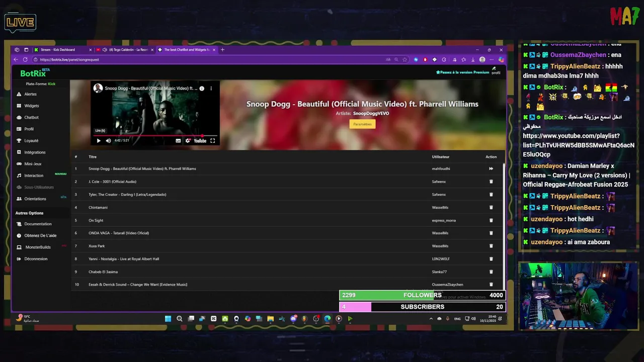The width and height of the screenshot is (644, 362).
Task: Open Loyauté section
Action: point(31,140)
